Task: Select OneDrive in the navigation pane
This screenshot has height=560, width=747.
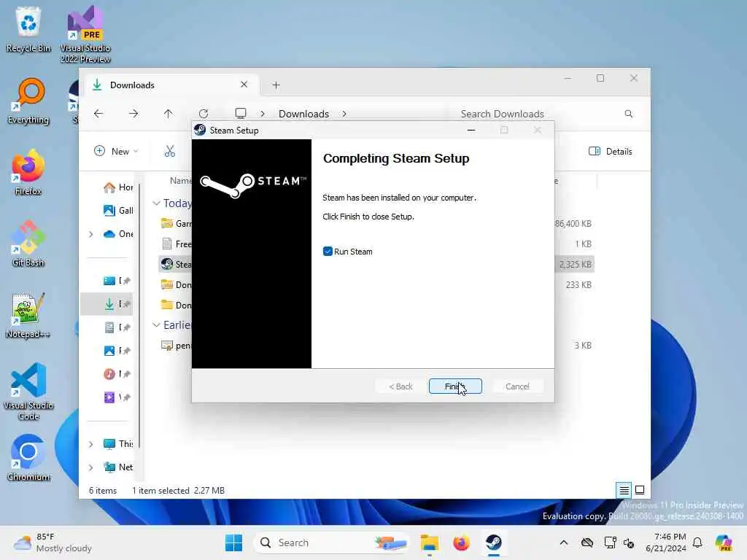Action: [x=118, y=234]
